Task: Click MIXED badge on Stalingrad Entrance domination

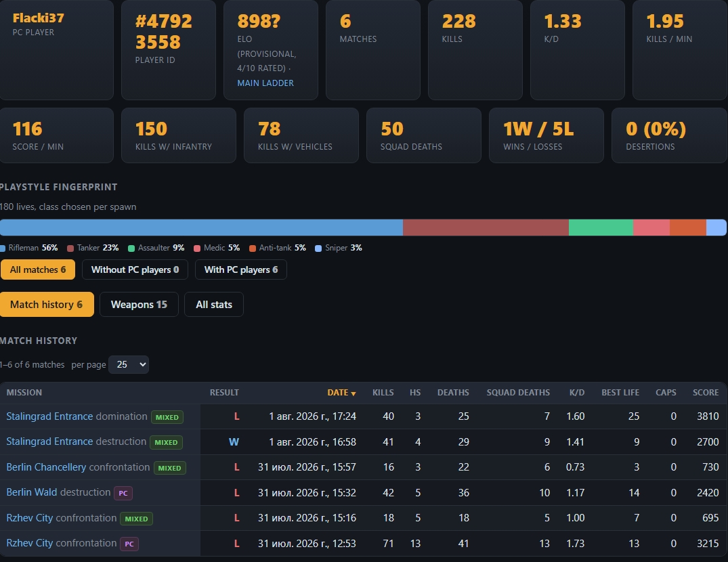Action: 167,417
